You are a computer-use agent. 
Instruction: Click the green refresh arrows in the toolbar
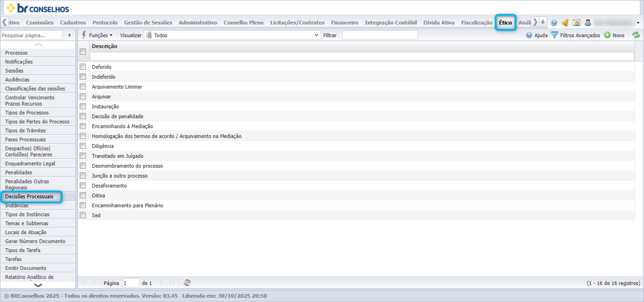point(636,35)
